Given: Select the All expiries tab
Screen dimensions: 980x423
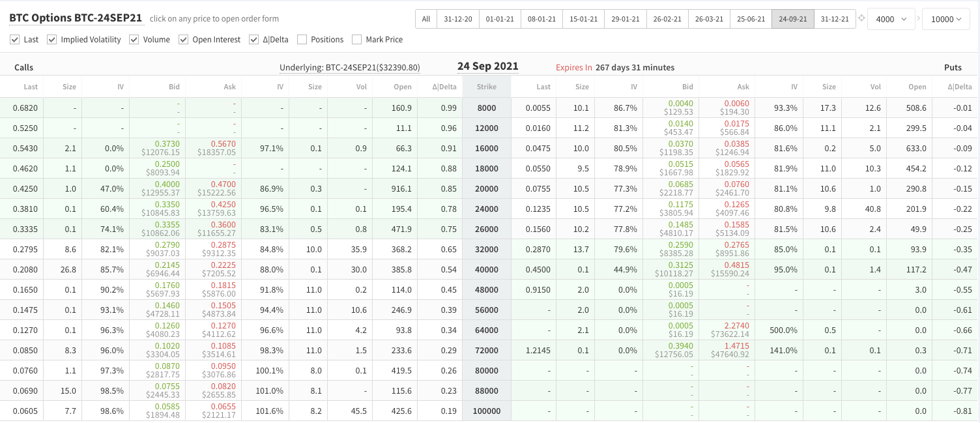Looking at the screenshot, I should click(x=426, y=19).
